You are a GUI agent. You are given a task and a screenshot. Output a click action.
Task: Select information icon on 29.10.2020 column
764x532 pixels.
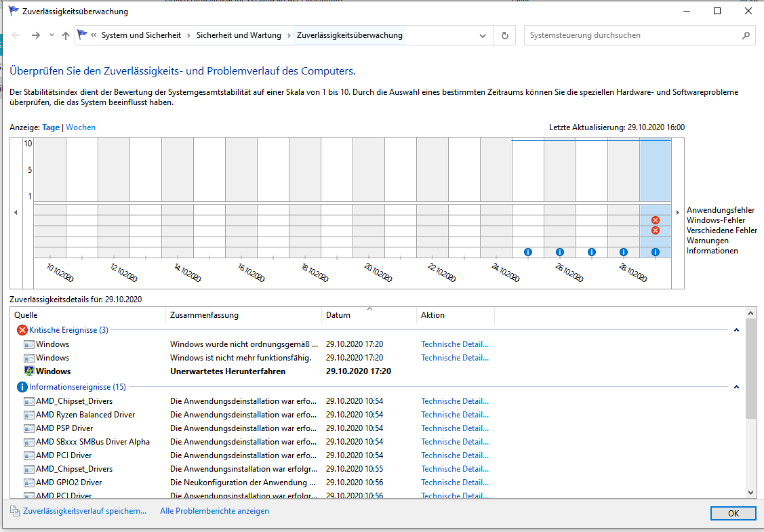pyautogui.click(x=656, y=252)
